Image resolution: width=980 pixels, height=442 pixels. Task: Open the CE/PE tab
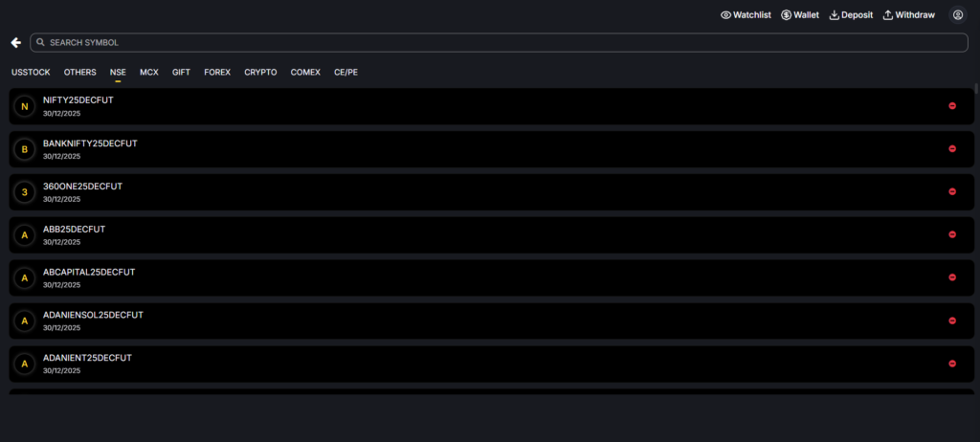[x=345, y=72]
